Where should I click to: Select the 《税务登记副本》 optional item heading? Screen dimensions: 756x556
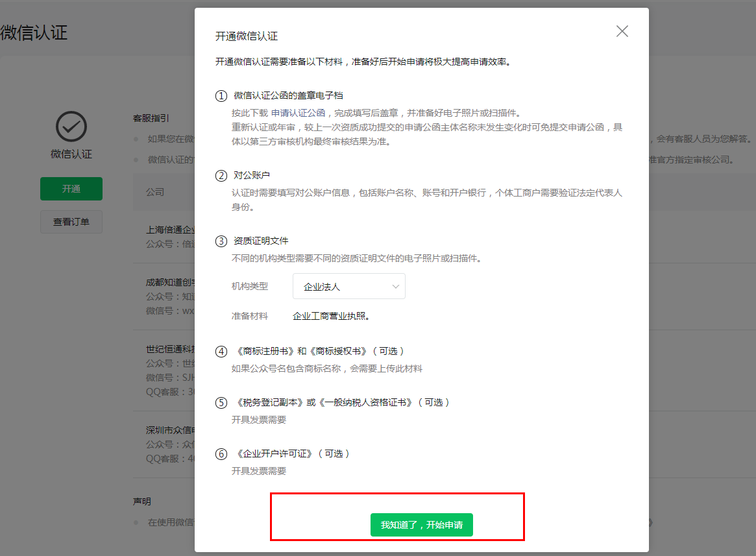click(341, 402)
